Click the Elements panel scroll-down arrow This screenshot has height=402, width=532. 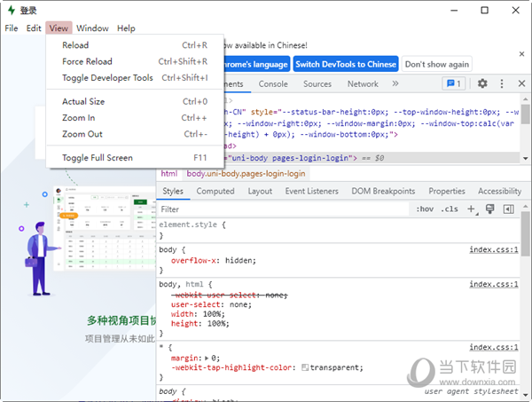pos(525,158)
